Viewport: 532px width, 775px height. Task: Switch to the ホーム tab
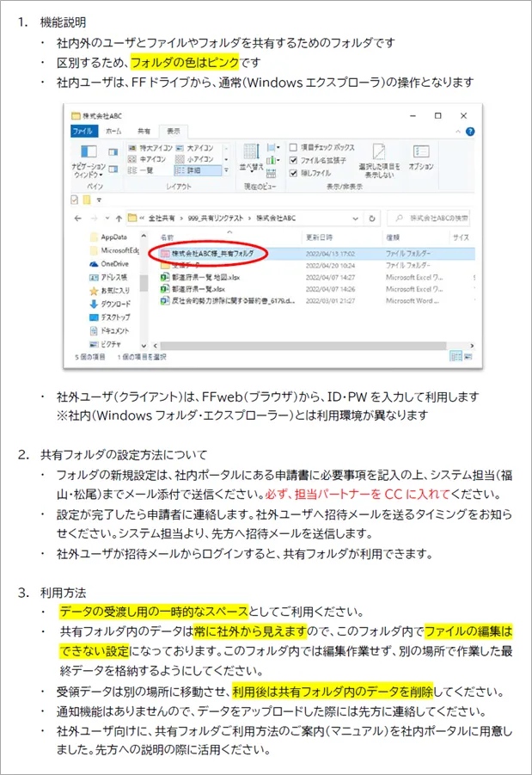pyautogui.click(x=113, y=131)
